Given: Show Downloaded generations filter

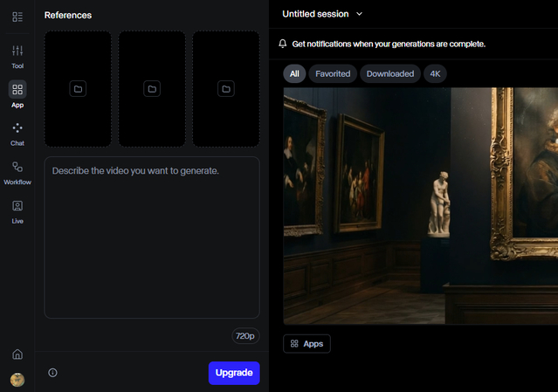Looking at the screenshot, I should coord(390,74).
